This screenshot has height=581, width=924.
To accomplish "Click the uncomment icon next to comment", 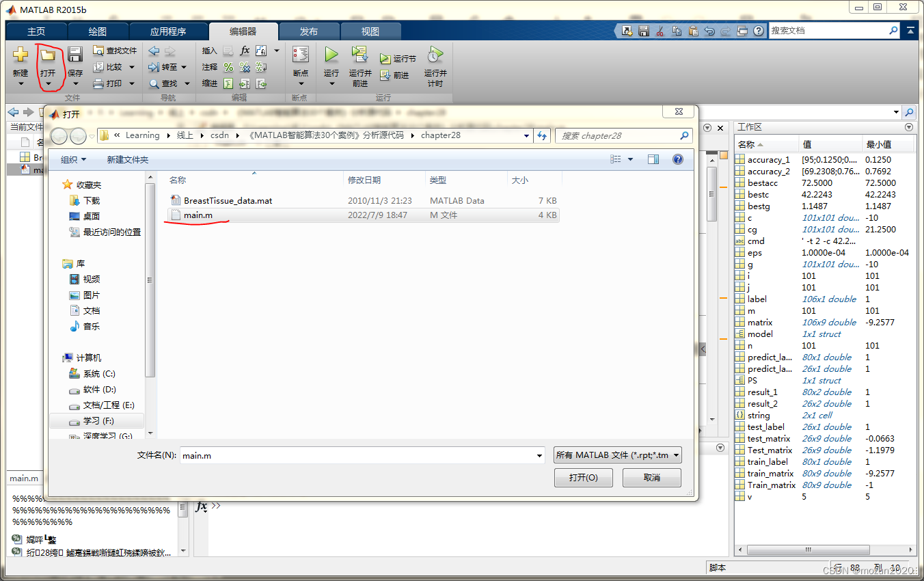I will [x=245, y=67].
